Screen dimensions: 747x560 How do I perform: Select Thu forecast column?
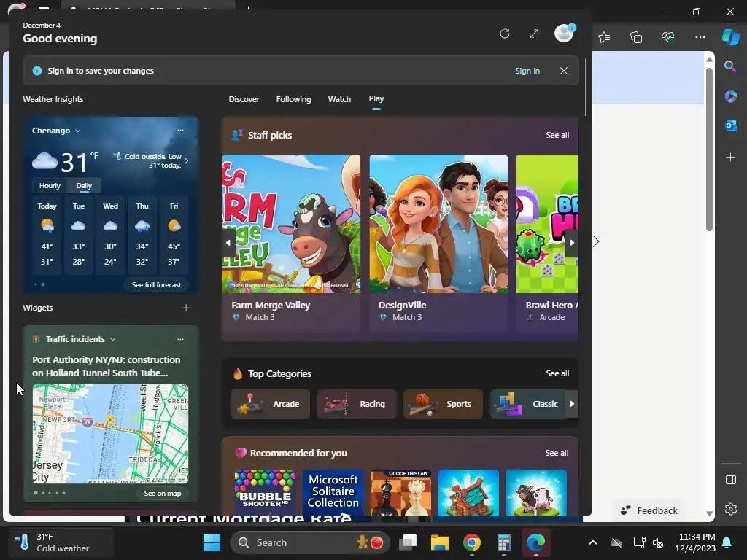[142, 235]
